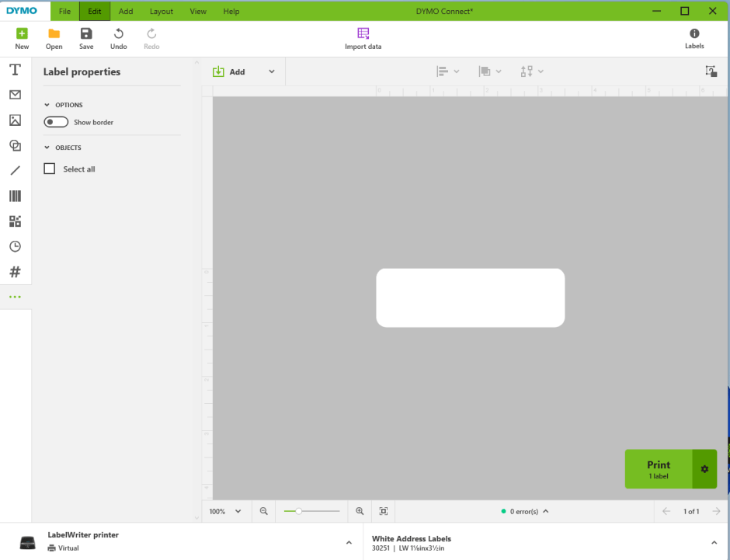Click the Virtual printer text
Viewport: 730px width, 560px height.
click(x=68, y=548)
